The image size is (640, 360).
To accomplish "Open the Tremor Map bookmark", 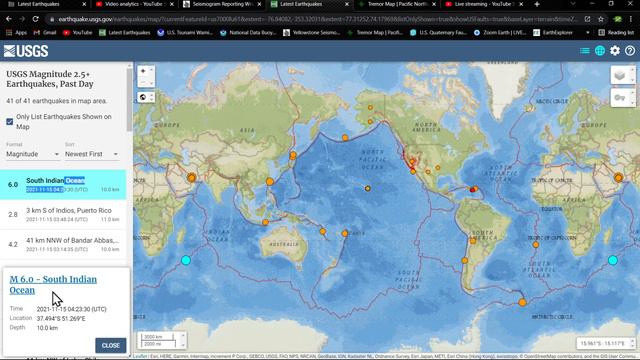I will pyautogui.click(x=375, y=33).
